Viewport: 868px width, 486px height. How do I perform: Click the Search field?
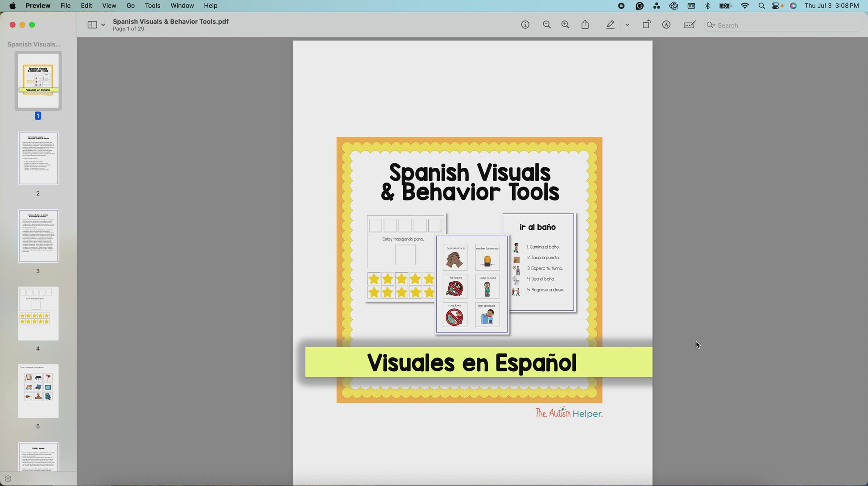783,25
